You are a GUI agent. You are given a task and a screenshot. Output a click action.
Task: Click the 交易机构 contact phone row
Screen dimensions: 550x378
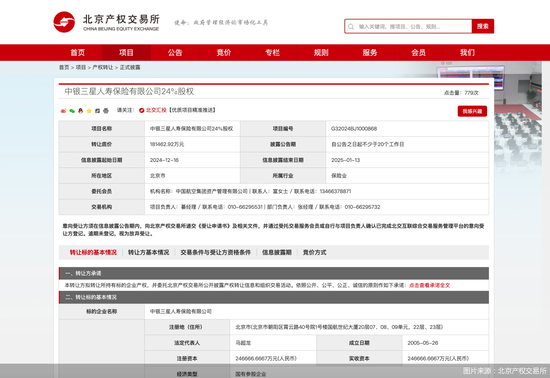265,207
